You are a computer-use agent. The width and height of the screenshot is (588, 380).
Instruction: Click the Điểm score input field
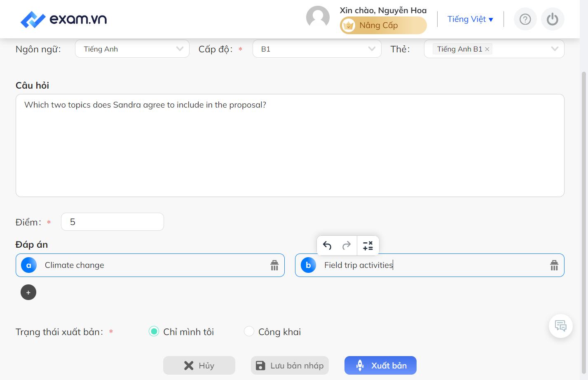coord(112,222)
